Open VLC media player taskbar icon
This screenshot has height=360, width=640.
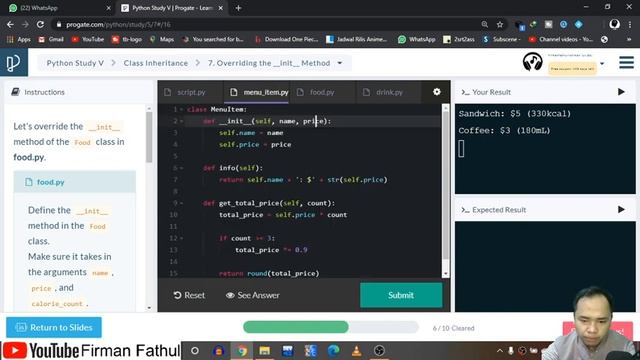click(x=356, y=351)
